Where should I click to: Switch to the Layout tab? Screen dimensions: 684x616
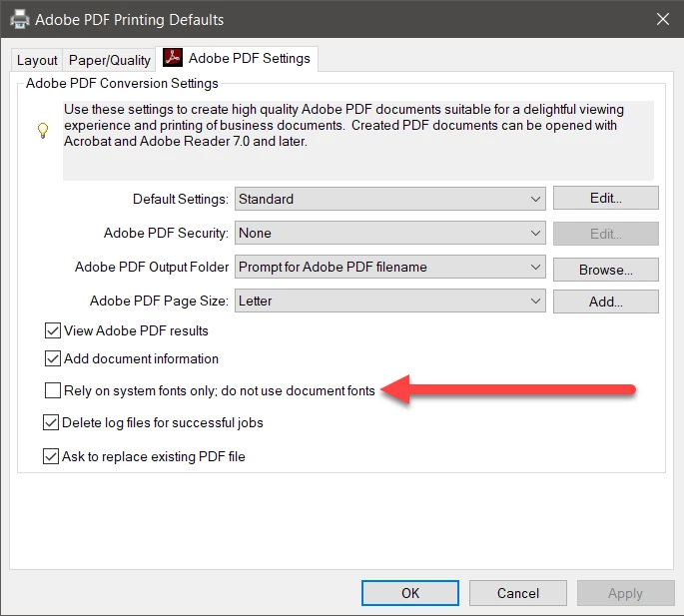pyautogui.click(x=37, y=60)
